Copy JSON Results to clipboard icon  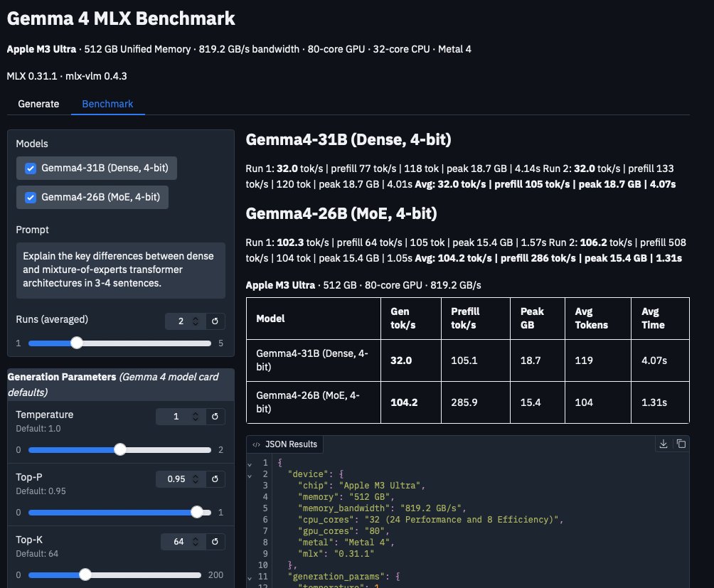(x=681, y=444)
